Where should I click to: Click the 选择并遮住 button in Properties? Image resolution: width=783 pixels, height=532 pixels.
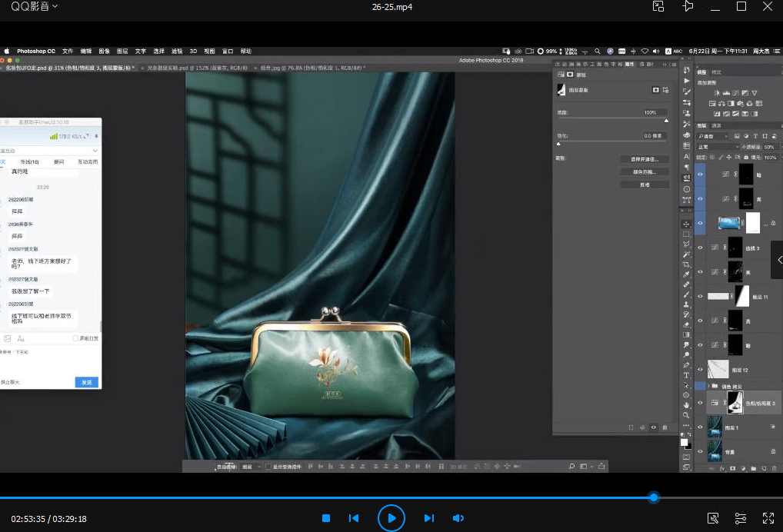pyautogui.click(x=644, y=159)
